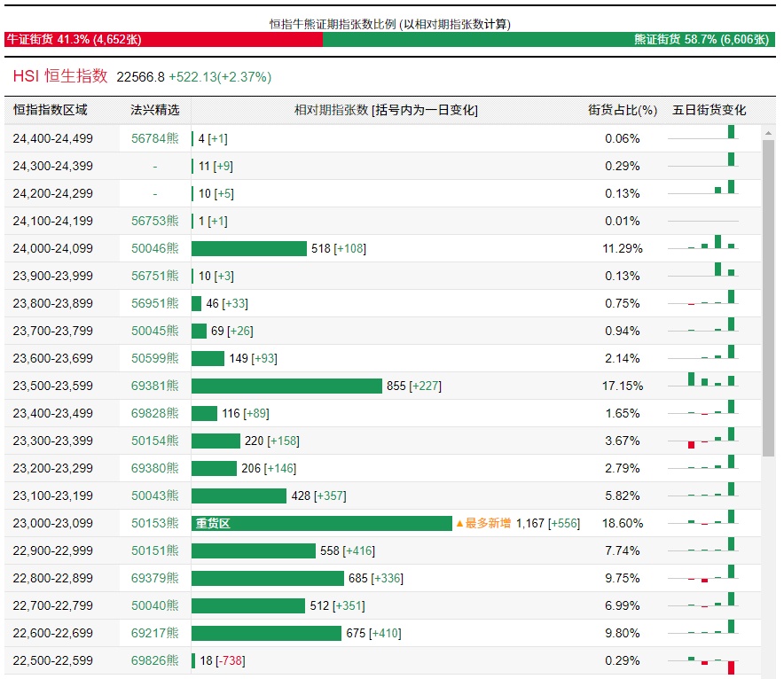Click the red 牛证街货 41.3% bar segment
The width and height of the screenshot is (784, 679).
pyautogui.click(x=164, y=40)
